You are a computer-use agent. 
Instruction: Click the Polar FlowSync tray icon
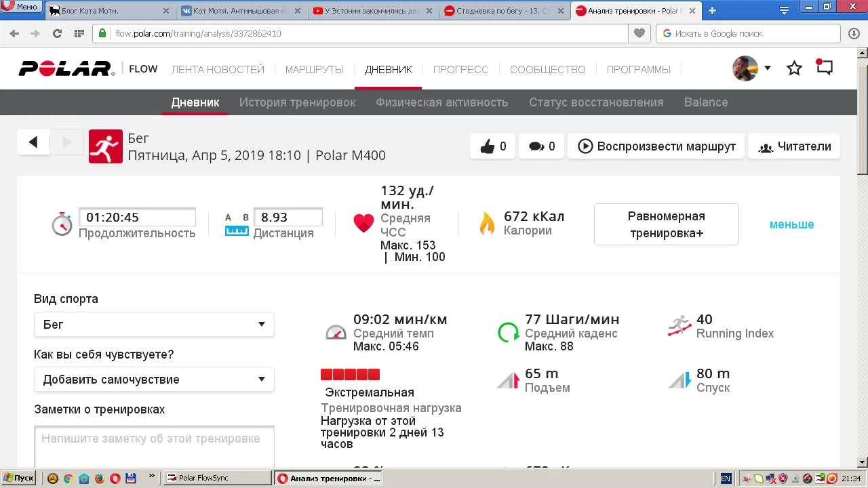(820, 479)
